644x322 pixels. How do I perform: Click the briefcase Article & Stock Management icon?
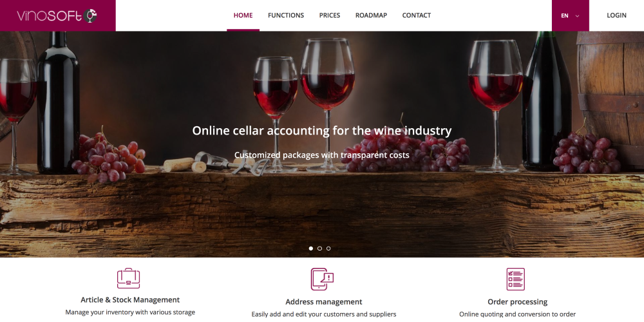tap(129, 278)
